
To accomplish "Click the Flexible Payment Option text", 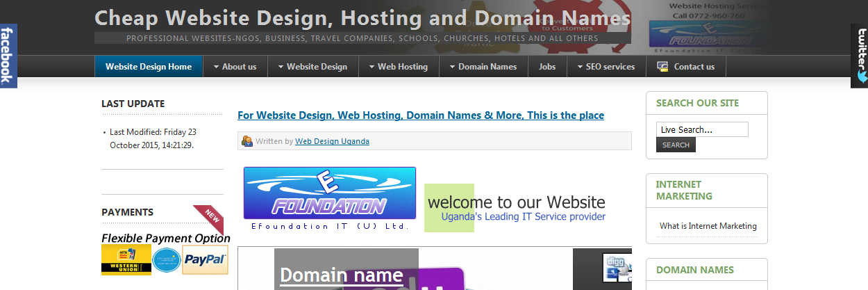I will tap(166, 239).
